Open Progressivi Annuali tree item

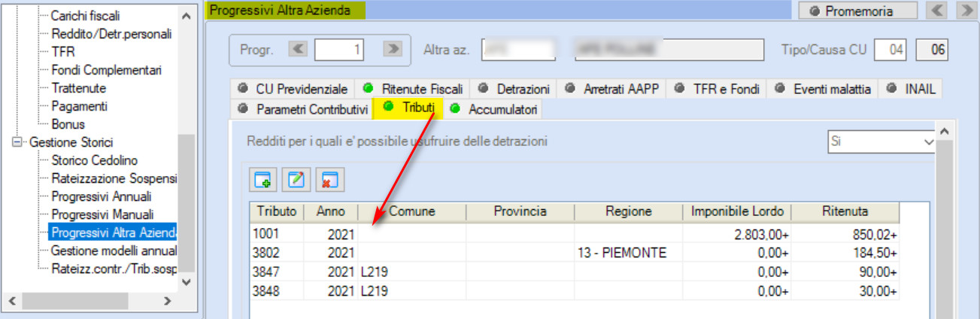click(102, 196)
